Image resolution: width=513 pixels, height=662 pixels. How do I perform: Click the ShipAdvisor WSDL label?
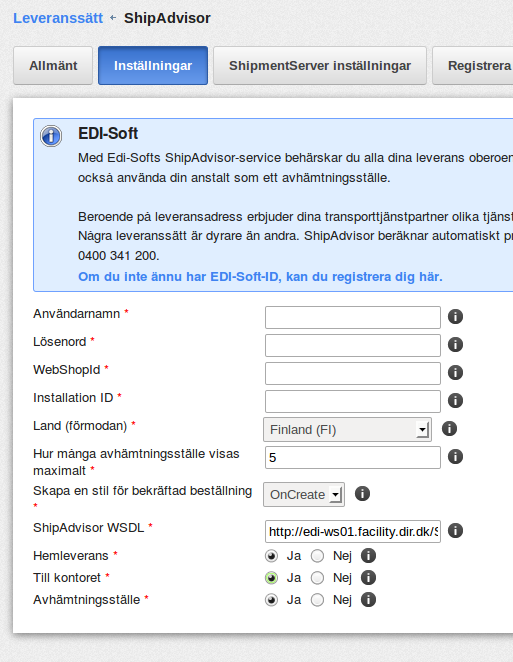click(89, 528)
